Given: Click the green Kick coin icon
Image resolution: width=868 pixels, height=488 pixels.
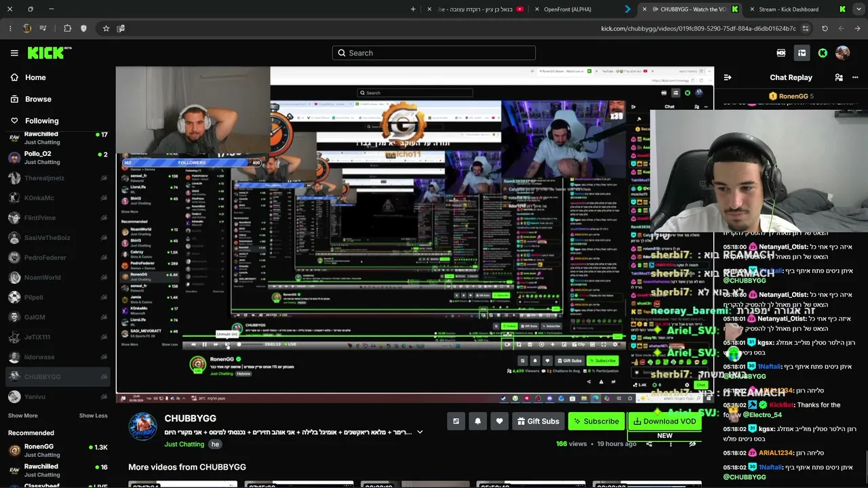Looking at the screenshot, I should (x=823, y=53).
